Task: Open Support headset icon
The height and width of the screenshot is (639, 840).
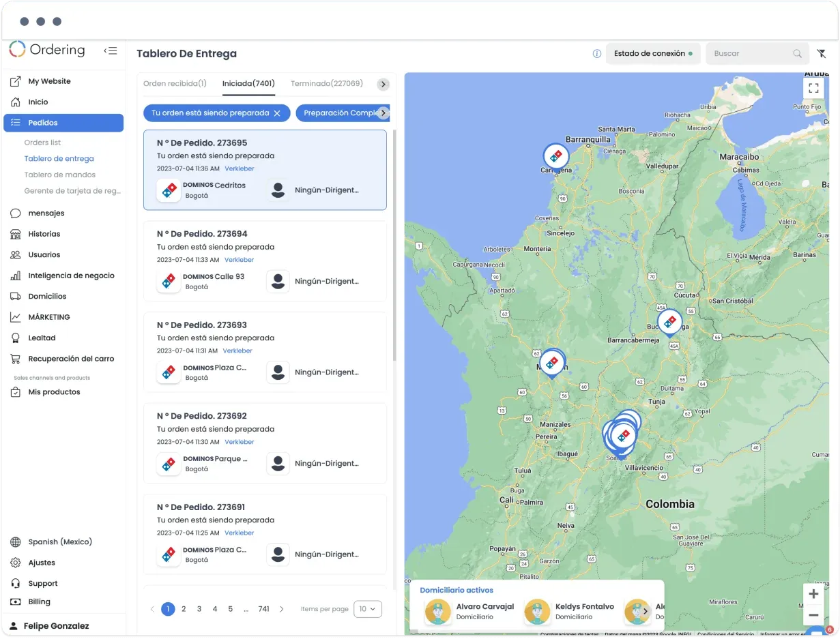Action: [16, 584]
